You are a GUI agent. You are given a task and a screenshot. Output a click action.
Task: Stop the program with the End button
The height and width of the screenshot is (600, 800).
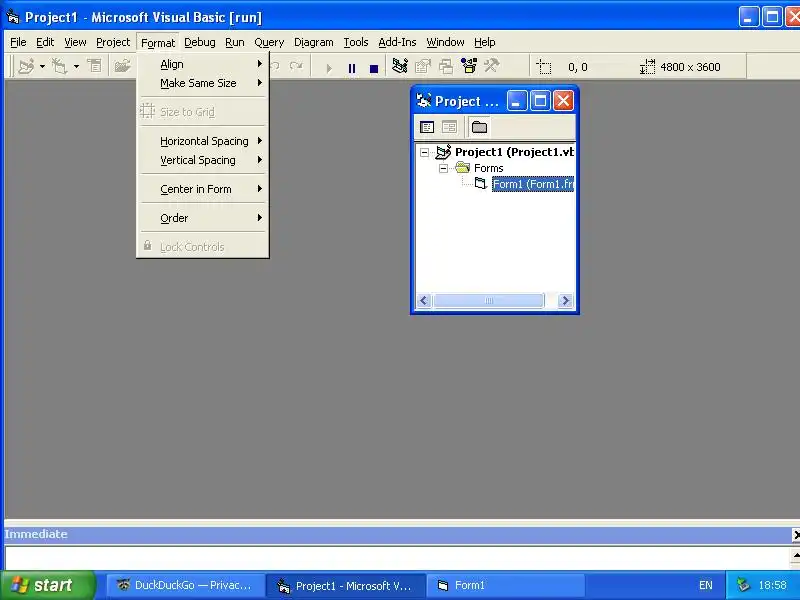374,67
